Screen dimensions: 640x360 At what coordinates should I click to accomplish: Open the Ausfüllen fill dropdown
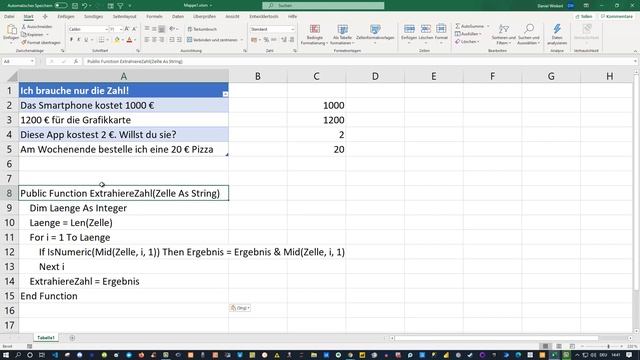coord(468,34)
